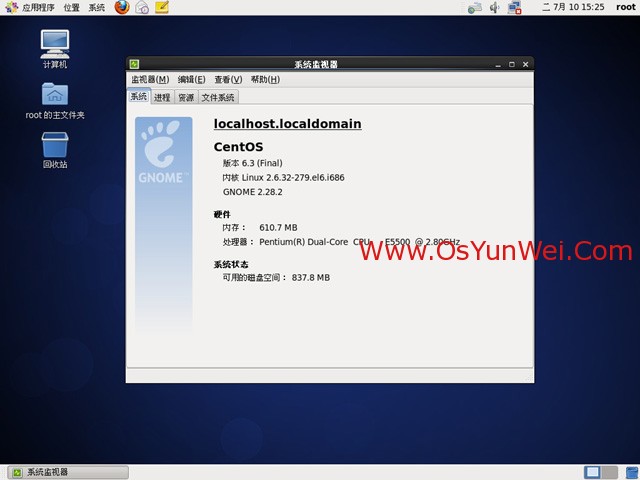Switch to the 文件系统 tab

[218, 98]
